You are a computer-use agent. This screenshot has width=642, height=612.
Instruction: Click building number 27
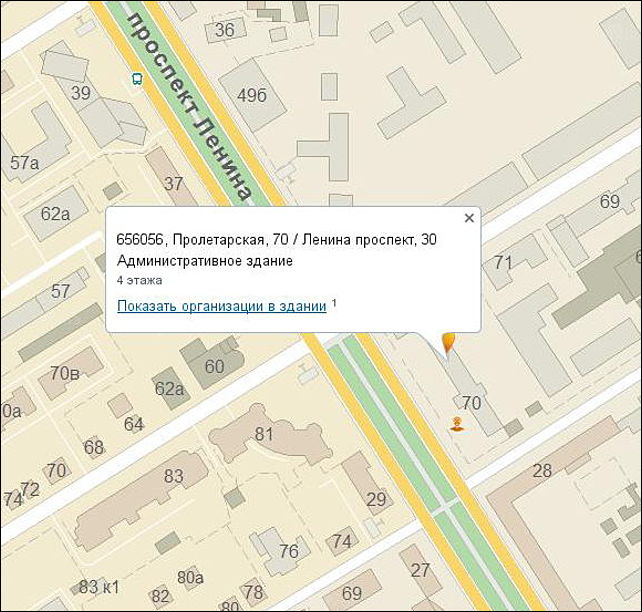coord(420,570)
